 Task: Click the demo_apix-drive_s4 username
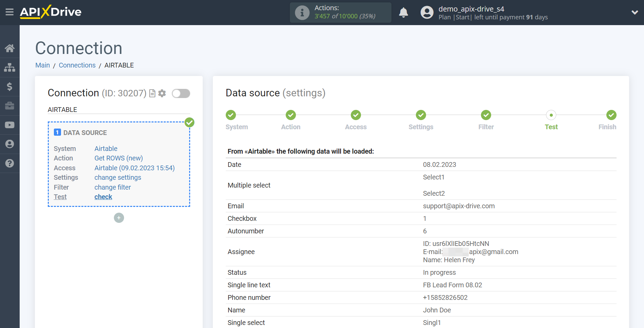coord(471,9)
